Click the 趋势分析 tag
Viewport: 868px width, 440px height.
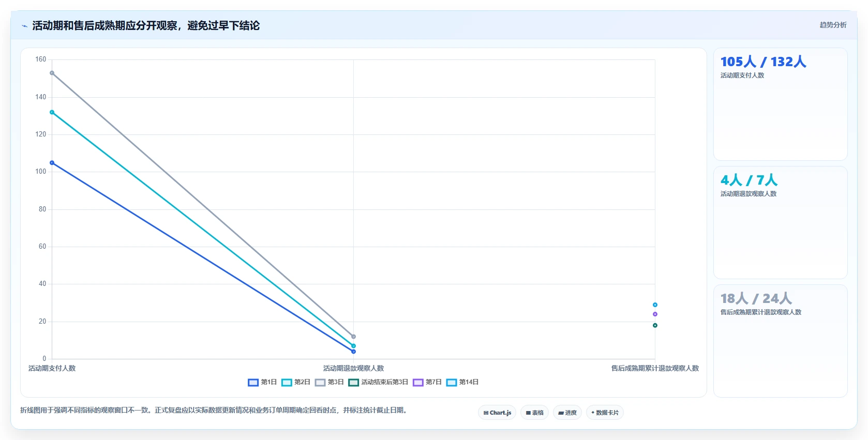coord(833,25)
